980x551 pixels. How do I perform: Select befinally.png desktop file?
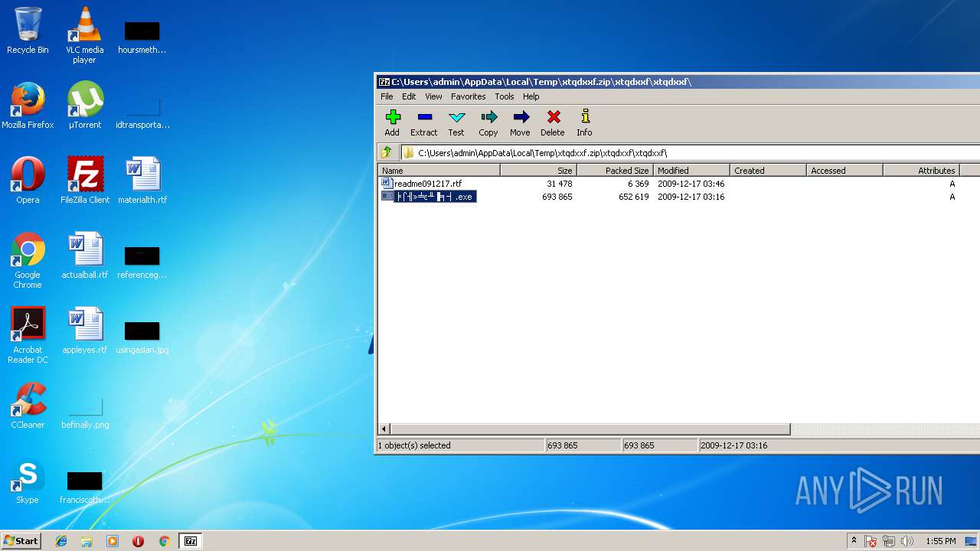(85, 412)
